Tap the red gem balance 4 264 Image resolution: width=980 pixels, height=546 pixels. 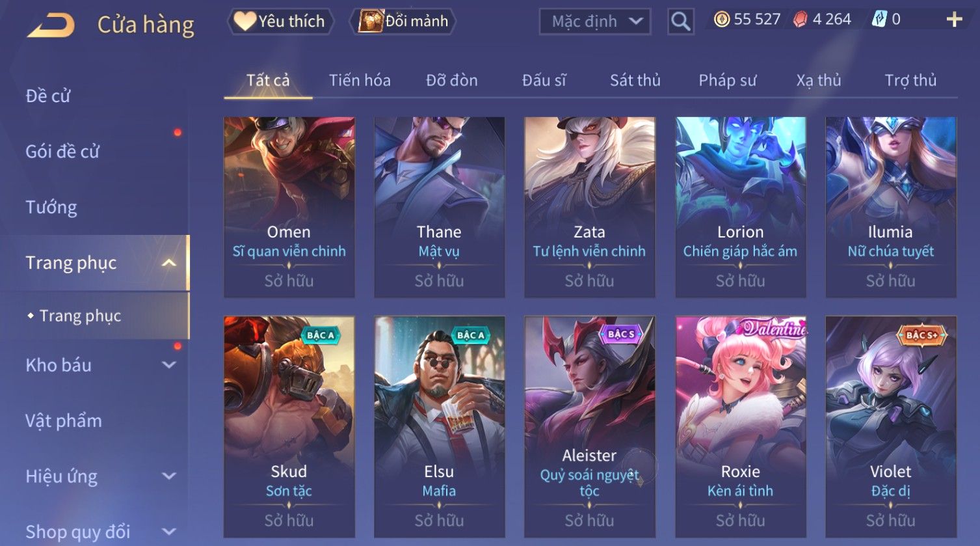coord(822,20)
